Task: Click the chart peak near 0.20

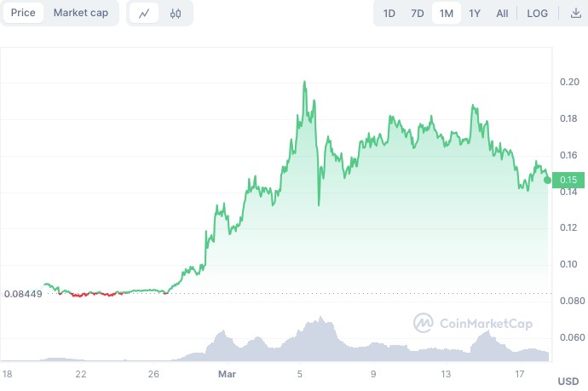Action: point(305,83)
